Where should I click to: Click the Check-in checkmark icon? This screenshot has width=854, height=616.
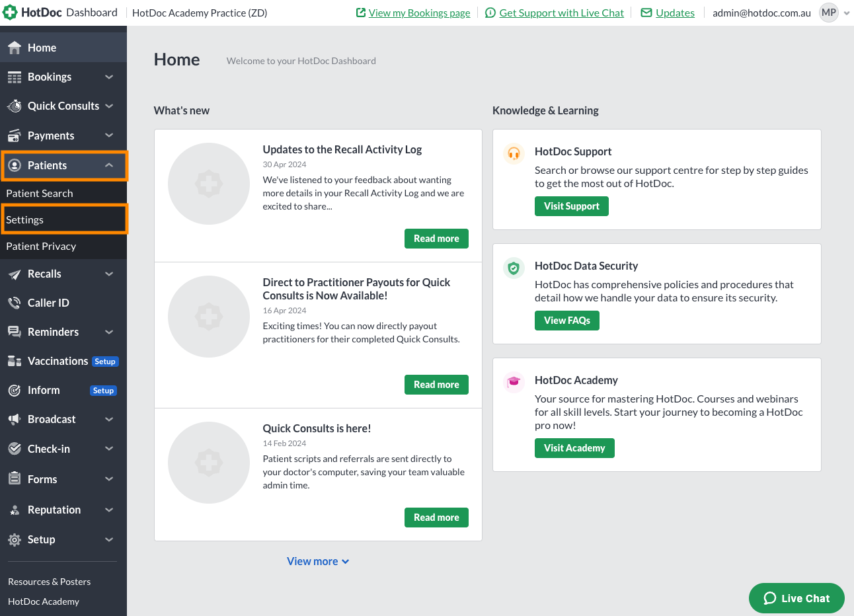(15, 449)
